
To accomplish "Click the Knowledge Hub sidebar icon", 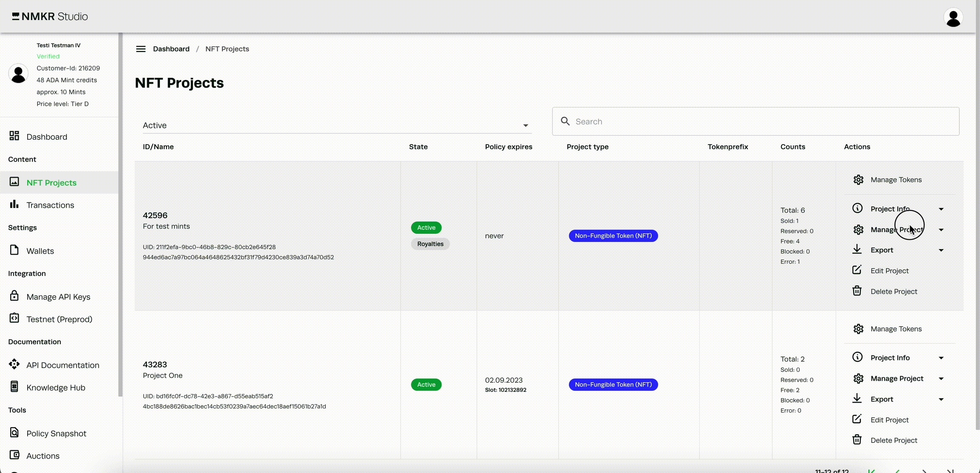I will [14, 387].
